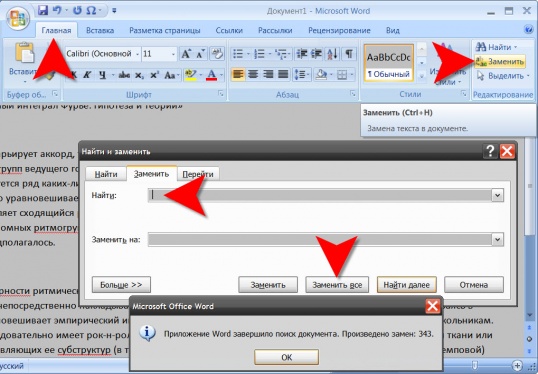The image size is (538, 374).
Task: Click the grow font icon
Action: tap(186, 54)
